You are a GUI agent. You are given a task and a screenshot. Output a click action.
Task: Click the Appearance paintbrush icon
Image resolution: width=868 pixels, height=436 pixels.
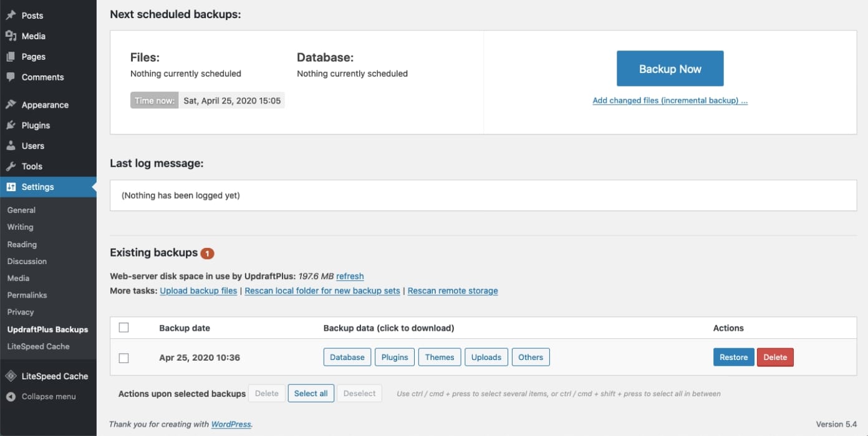point(11,105)
